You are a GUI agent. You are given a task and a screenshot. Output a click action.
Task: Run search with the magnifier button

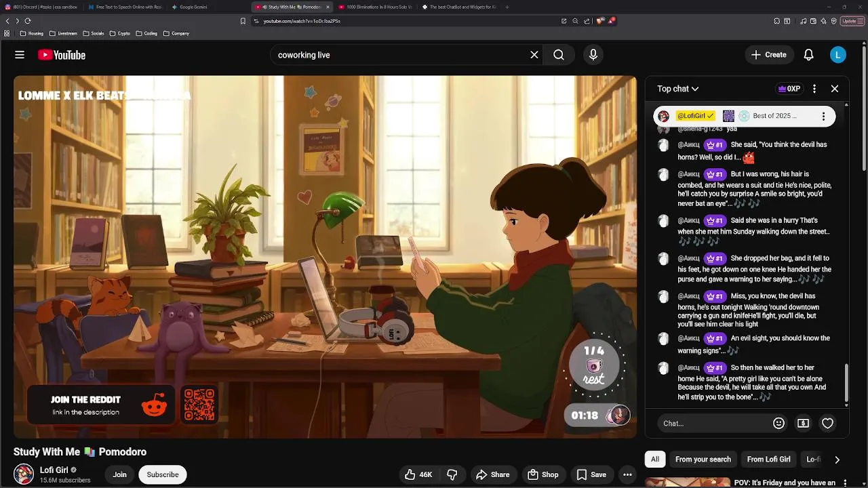click(559, 55)
